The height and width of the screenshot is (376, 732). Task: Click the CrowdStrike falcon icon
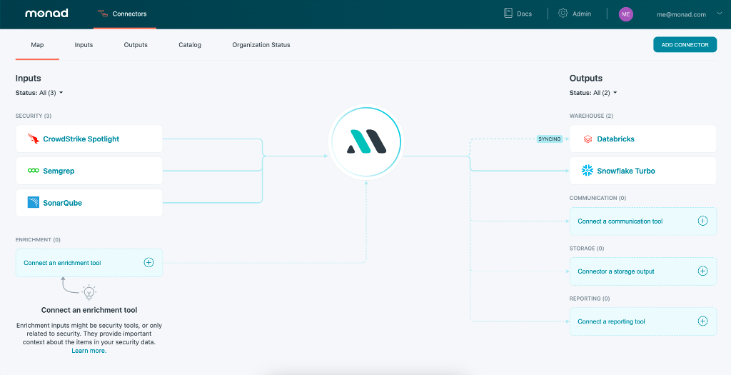(33, 139)
